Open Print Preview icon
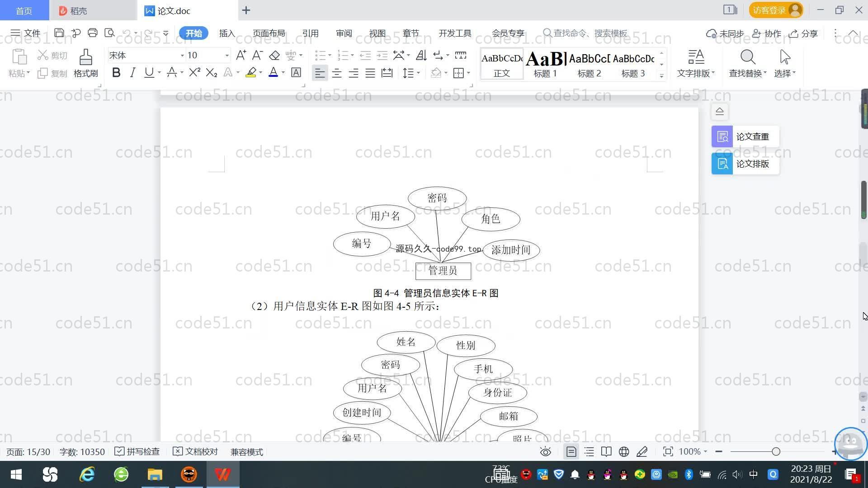Screen dimensions: 868x488 [x=109, y=33]
